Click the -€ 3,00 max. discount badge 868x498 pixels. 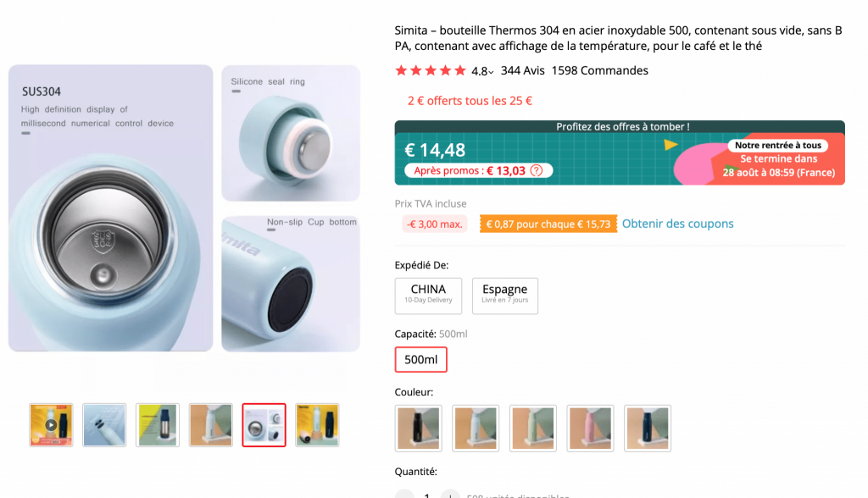[x=436, y=224]
